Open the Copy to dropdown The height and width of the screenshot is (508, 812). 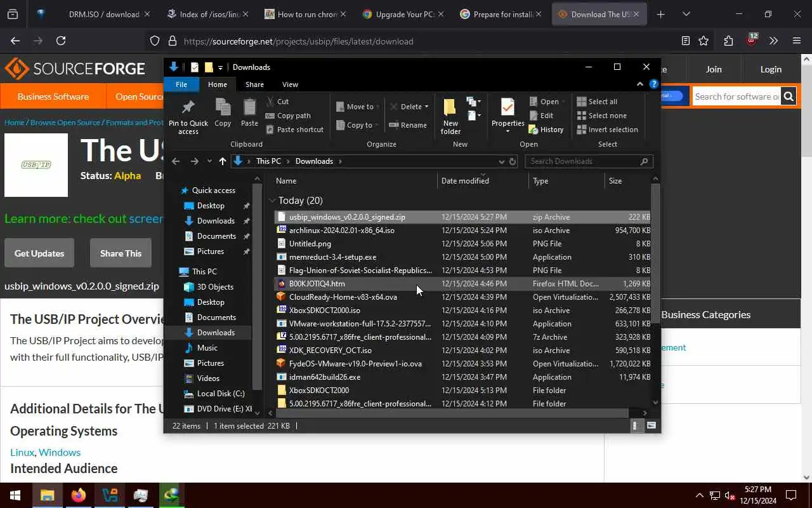point(358,125)
